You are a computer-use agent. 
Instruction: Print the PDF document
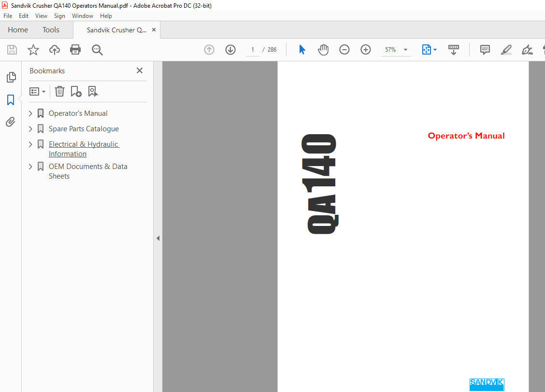(75, 49)
